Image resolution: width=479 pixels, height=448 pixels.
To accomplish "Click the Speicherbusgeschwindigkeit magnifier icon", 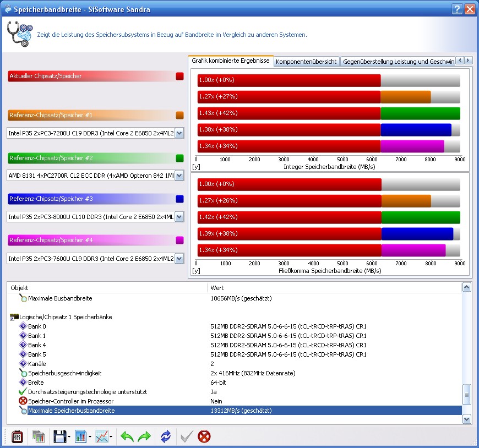I will click(x=23, y=373).
